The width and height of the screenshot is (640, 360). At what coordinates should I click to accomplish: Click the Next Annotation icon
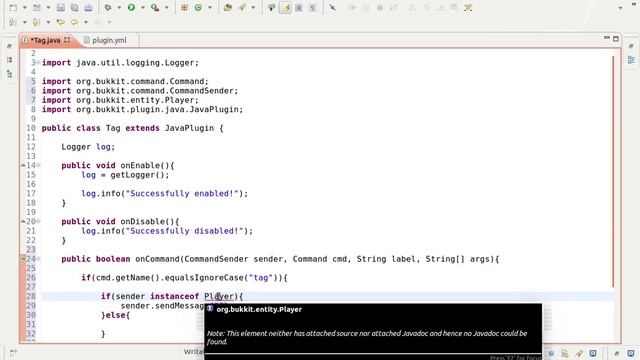coord(13,22)
